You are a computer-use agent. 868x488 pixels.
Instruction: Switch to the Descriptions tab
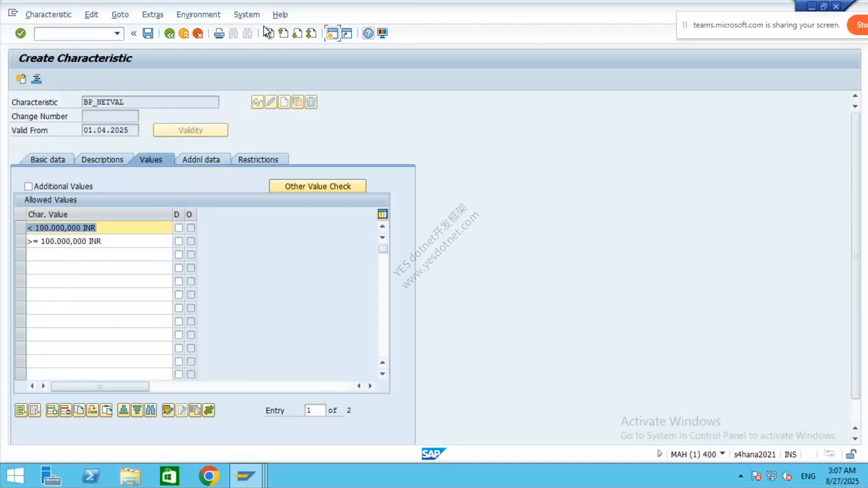click(x=103, y=160)
